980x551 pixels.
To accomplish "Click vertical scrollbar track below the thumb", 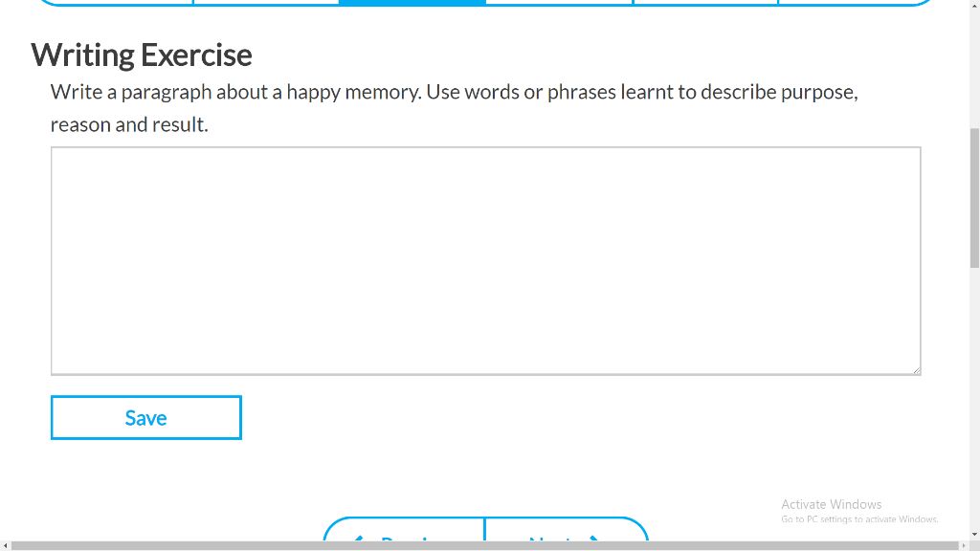I will point(974,399).
